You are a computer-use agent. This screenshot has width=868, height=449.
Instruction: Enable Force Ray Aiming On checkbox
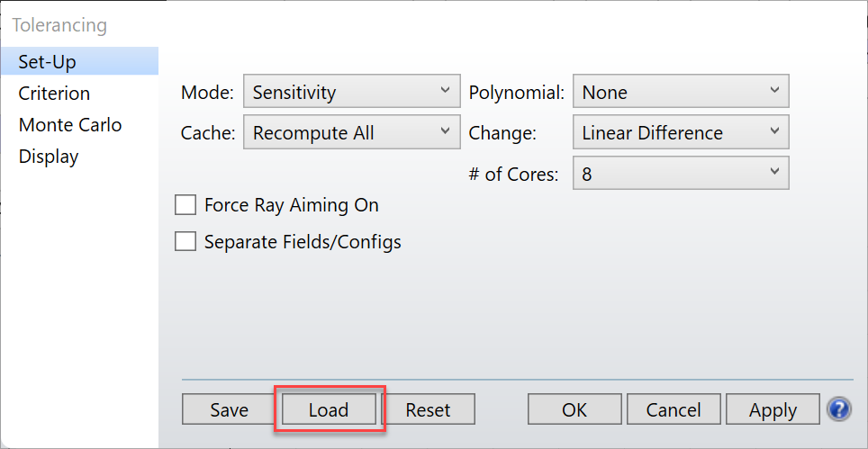pos(185,205)
